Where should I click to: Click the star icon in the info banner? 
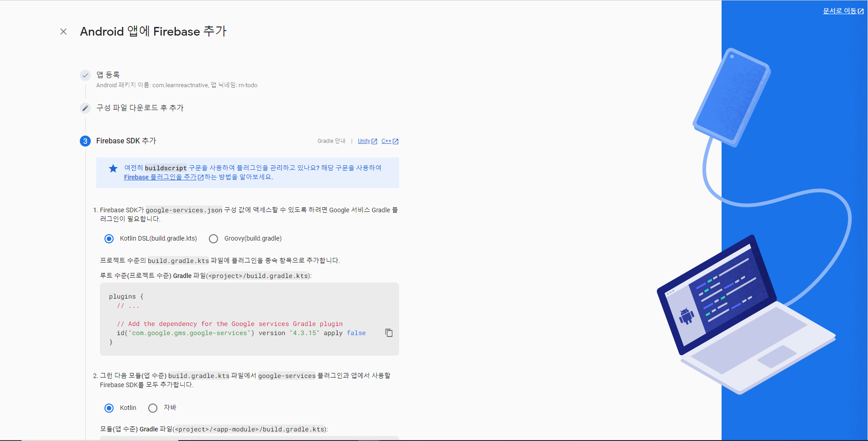click(113, 168)
